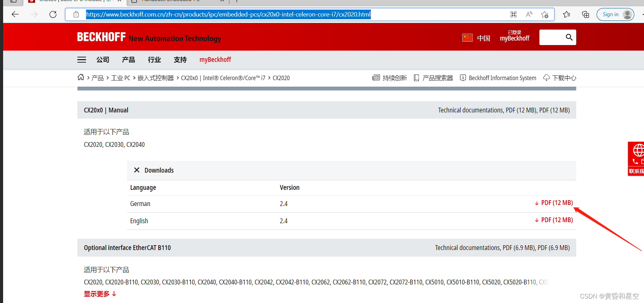Image resolution: width=644 pixels, height=303 pixels.
Task: Open the 支持 menu
Action: 180,60
